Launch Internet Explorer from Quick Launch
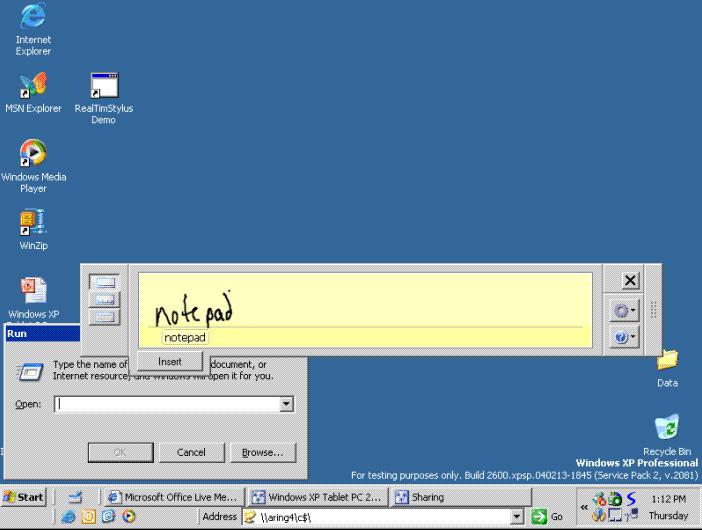The width and height of the screenshot is (702, 530). (68, 517)
